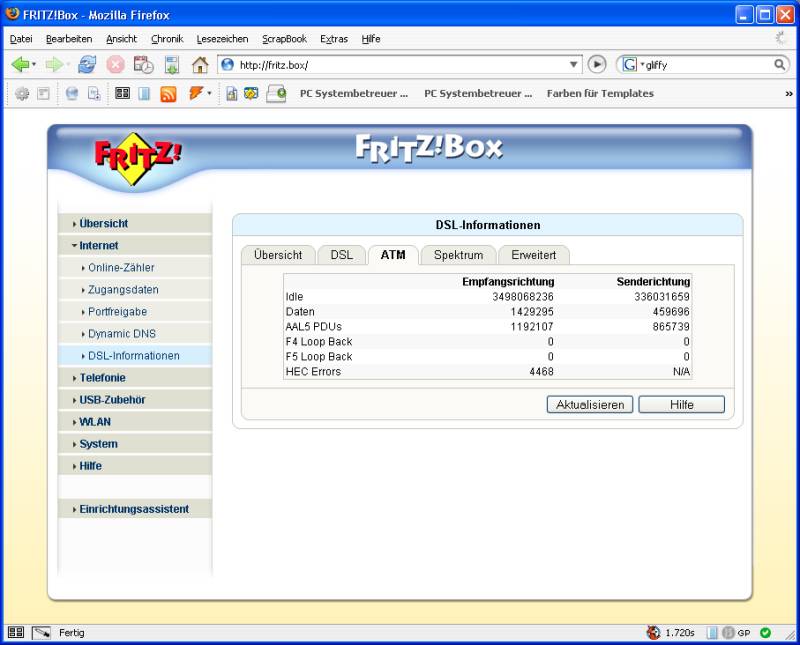Image resolution: width=800 pixels, height=645 pixels.
Task: Open the Hilfe menu in the menu bar
Action: (371, 39)
